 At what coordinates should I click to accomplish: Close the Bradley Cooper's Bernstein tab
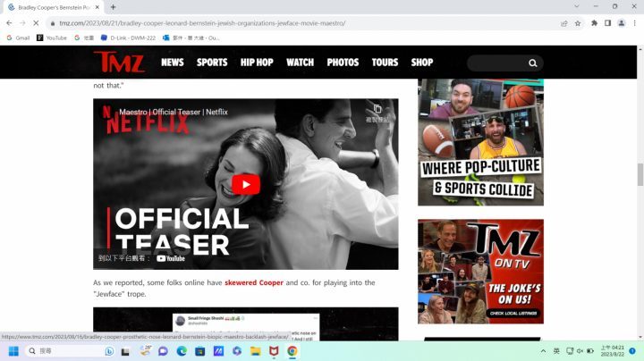[x=97, y=7]
